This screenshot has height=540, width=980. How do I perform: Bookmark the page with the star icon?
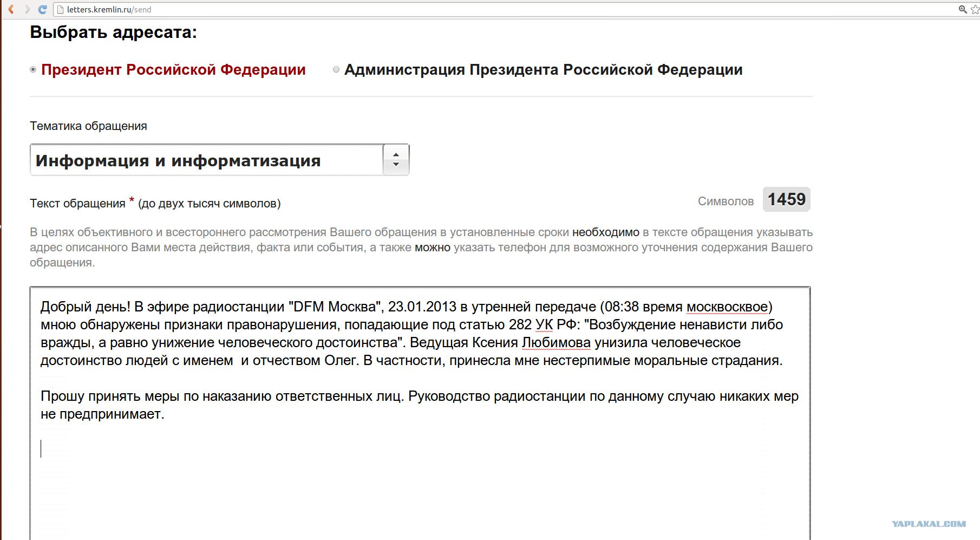[x=975, y=9]
